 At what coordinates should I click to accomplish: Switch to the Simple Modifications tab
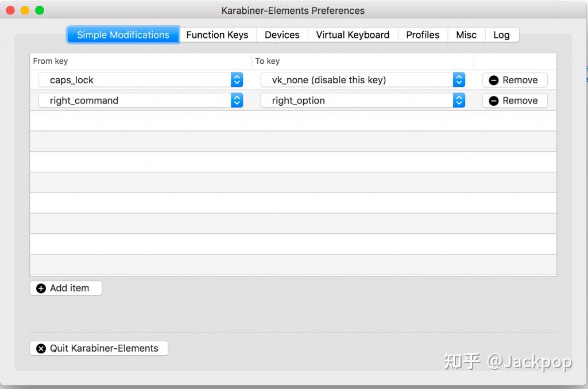(x=123, y=35)
